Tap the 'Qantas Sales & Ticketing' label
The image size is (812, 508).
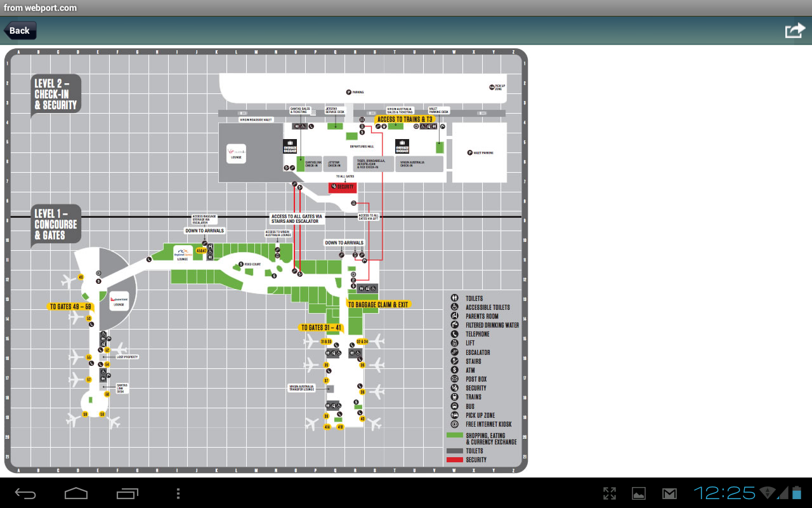pyautogui.click(x=301, y=110)
